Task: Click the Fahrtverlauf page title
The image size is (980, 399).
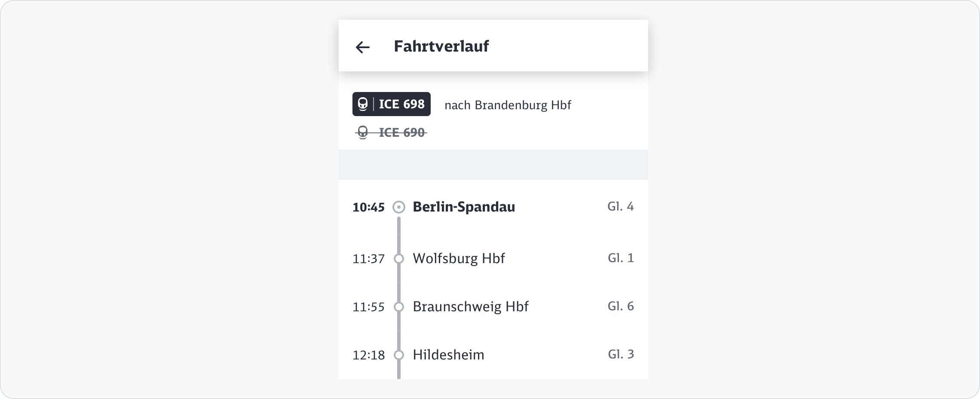Action: click(441, 46)
